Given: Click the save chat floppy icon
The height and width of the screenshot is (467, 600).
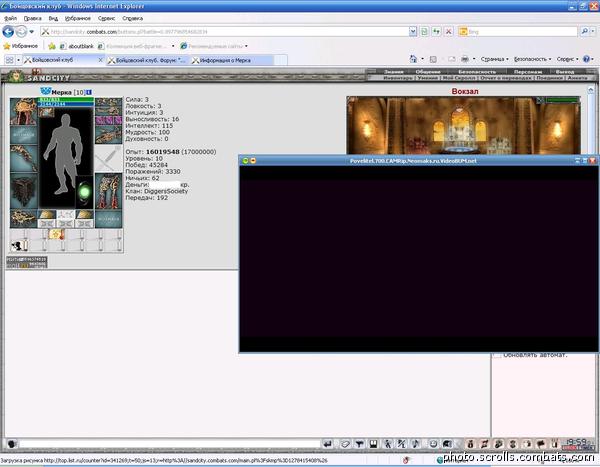Looking at the screenshot, I should click(373, 444).
